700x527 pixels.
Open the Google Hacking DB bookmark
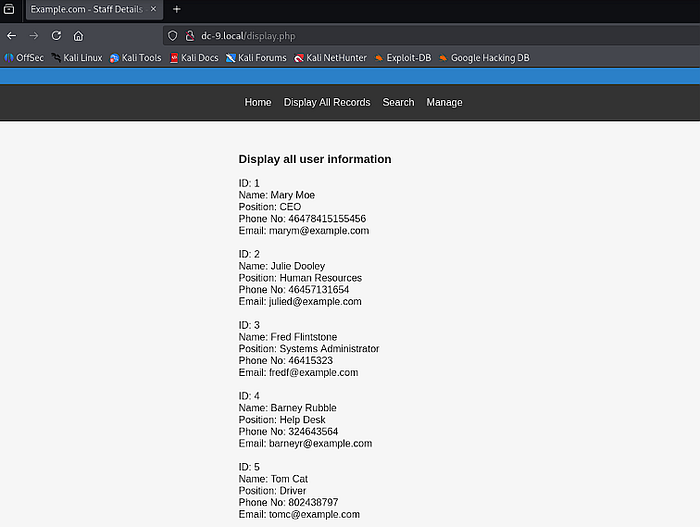(484, 58)
